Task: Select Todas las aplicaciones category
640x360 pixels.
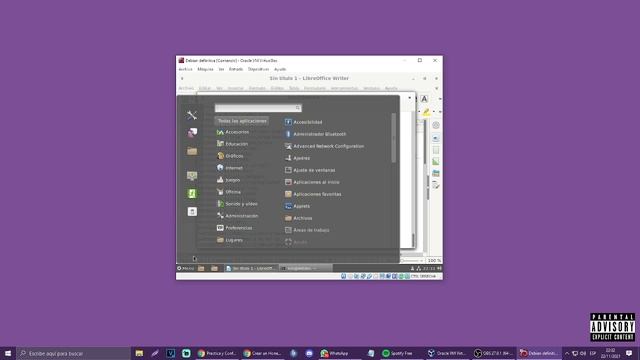Action: tap(242, 121)
